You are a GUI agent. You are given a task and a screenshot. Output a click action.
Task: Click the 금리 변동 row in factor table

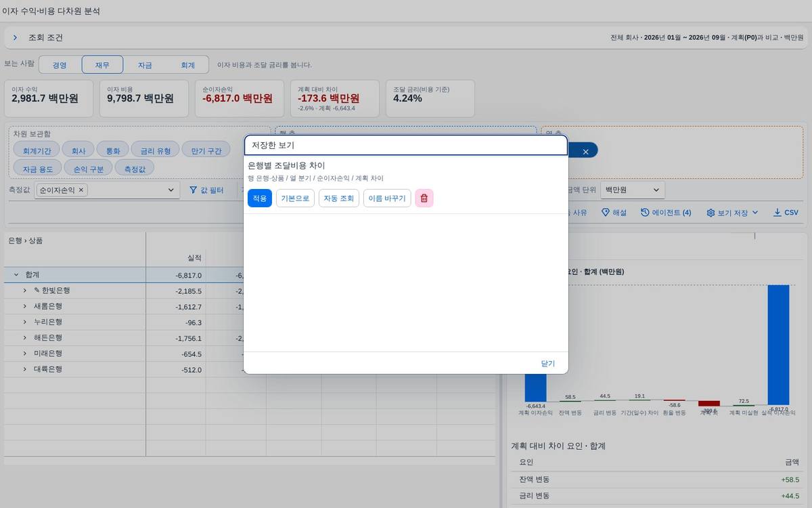tap(656, 496)
